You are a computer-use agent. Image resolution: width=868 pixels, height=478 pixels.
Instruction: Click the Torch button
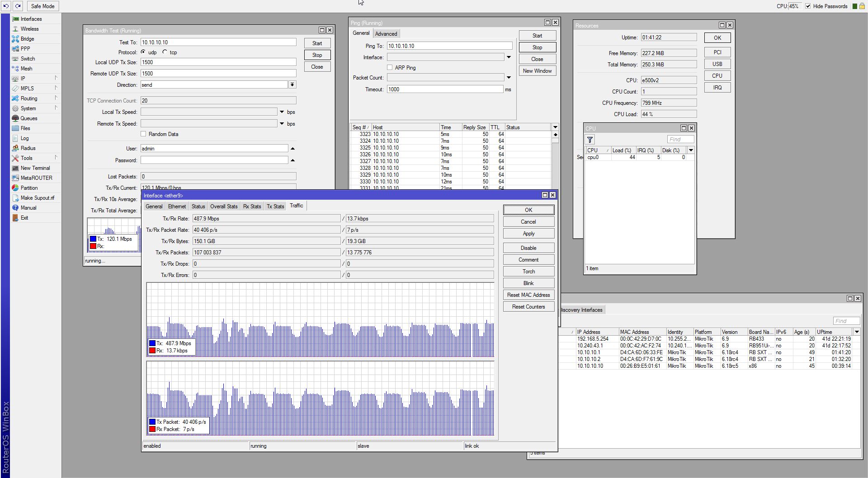click(x=528, y=272)
